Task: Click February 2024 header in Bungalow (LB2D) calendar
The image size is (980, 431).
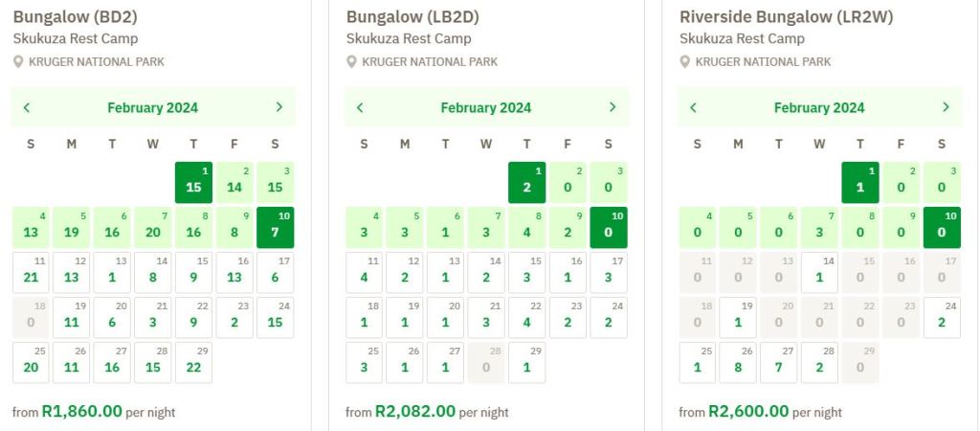Action: pos(486,107)
